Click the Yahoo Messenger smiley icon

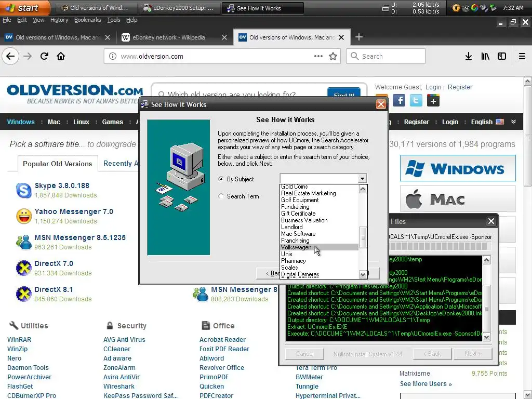24,216
